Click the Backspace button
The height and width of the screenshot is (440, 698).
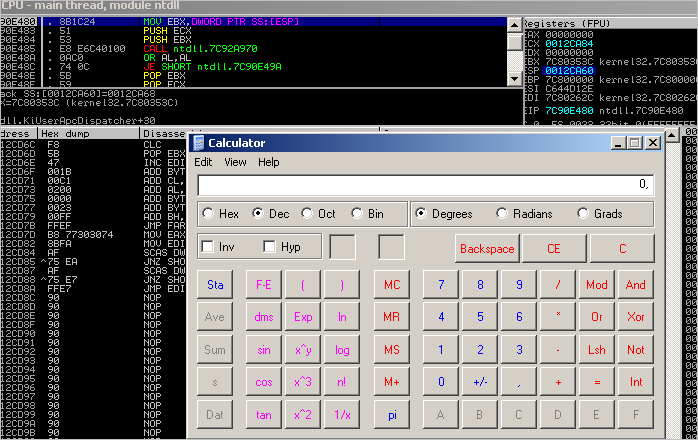(x=485, y=248)
